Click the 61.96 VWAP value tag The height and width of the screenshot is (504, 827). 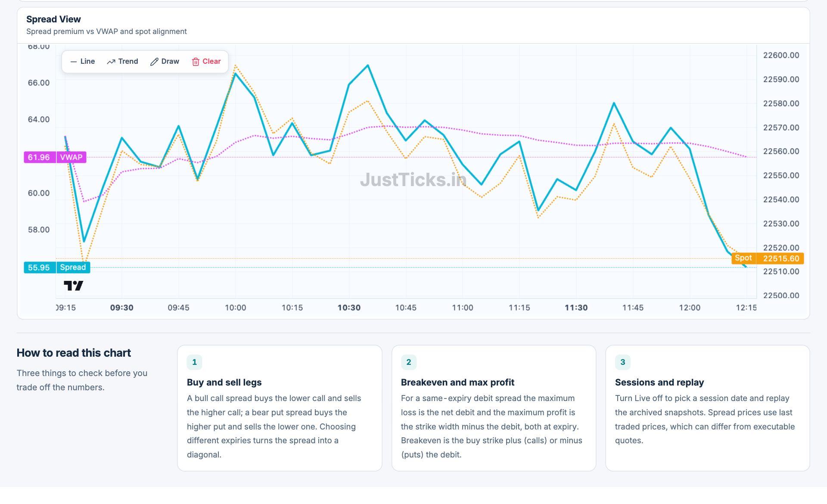tap(39, 157)
